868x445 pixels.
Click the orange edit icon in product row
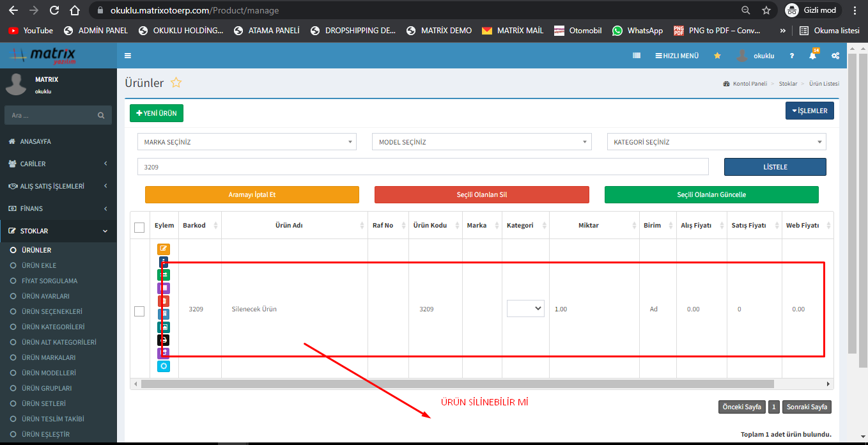click(164, 249)
